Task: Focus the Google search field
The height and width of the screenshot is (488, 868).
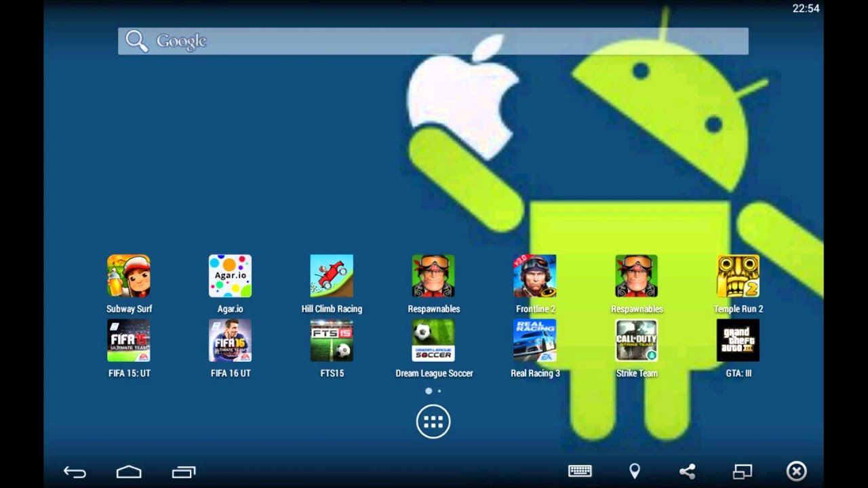Action: pyautogui.click(x=433, y=41)
